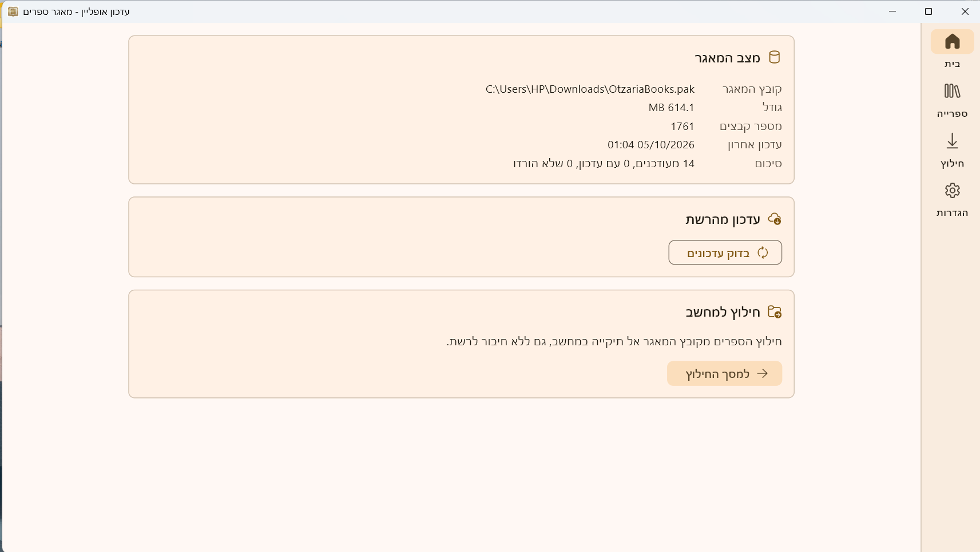Click the folder icon beside חילוץ למחשב
The width and height of the screenshot is (980, 552).
point(774,312)
